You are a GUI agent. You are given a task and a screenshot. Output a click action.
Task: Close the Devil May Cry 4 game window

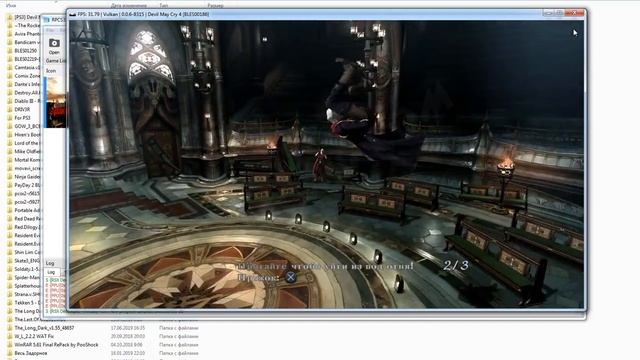click(575, 13)
